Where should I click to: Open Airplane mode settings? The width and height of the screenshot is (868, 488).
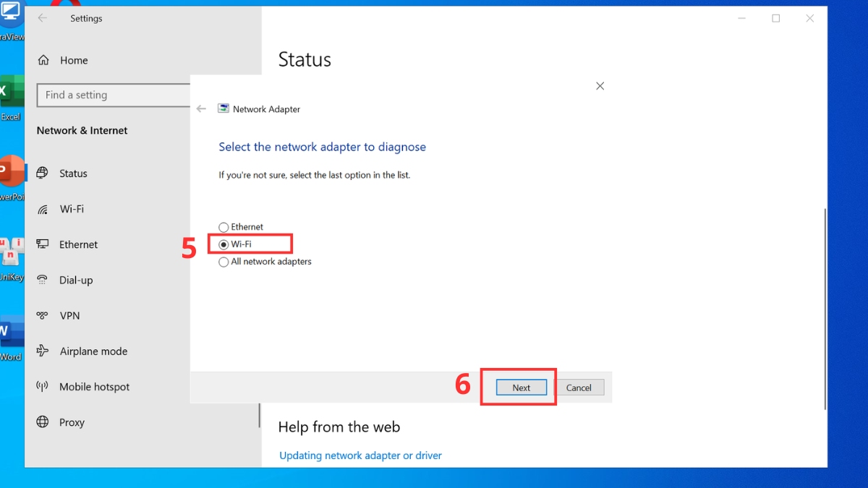pos(93,351)
